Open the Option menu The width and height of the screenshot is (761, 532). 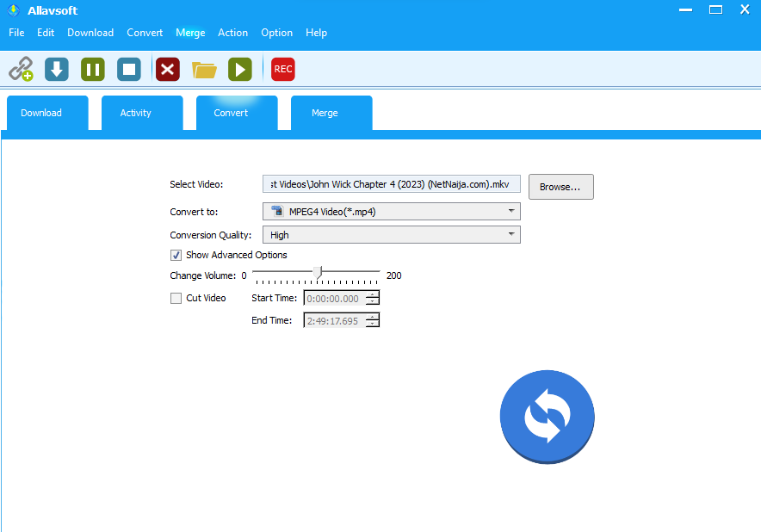276,33
